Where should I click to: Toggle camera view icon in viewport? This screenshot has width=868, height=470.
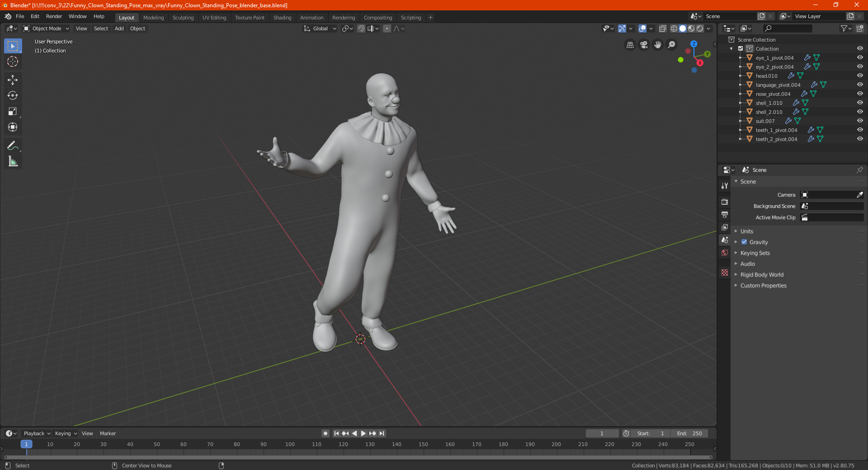[x=644, y=45]
